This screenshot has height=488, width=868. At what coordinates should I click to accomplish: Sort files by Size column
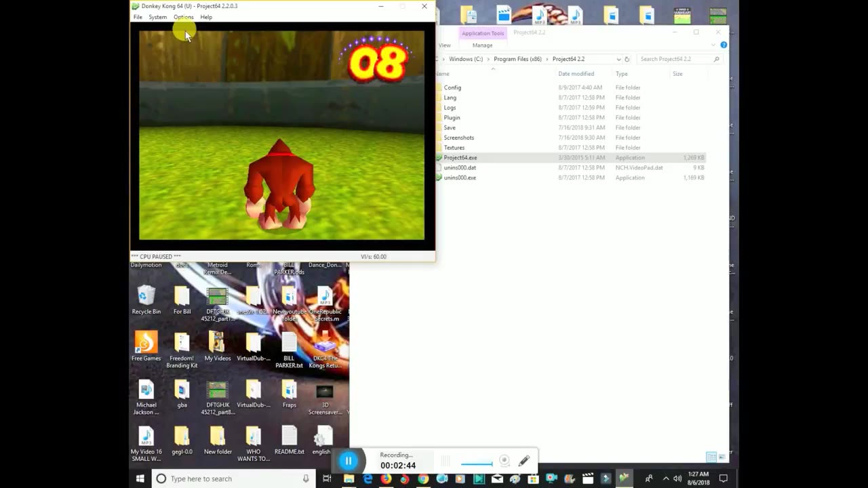point(677,74)
